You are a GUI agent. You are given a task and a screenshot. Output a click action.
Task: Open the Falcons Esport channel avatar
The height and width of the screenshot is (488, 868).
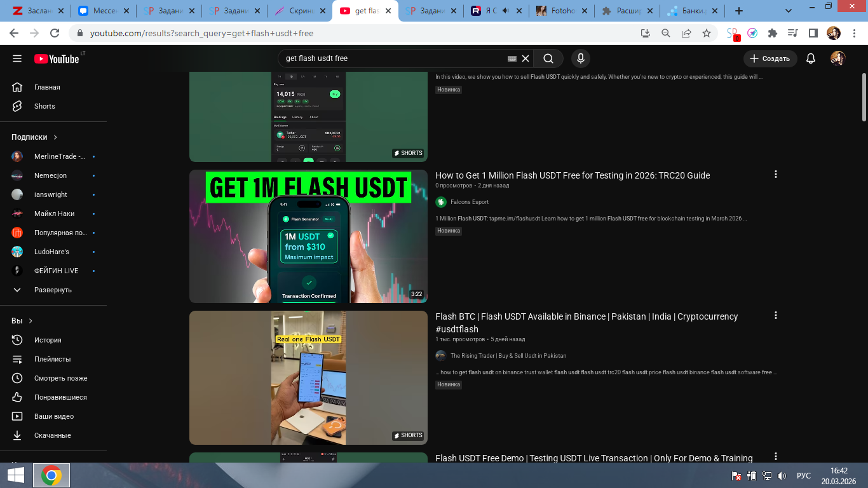(x=441, y=202)
